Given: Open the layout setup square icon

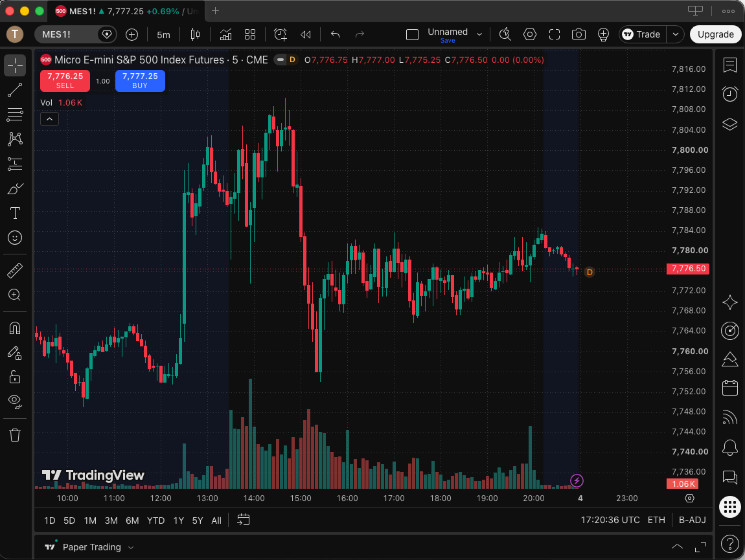Looking at the screenshot, I should pos(412,34).
